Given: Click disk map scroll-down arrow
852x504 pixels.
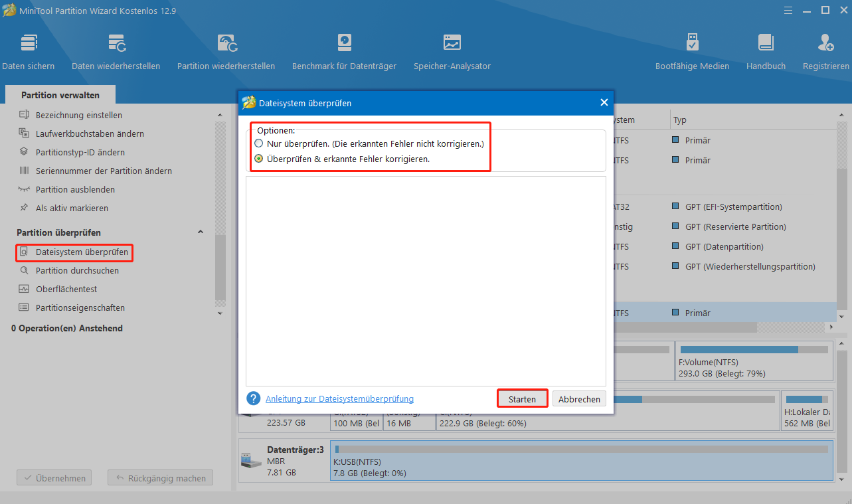Looking at the screenshot, I should pos(842,479).
